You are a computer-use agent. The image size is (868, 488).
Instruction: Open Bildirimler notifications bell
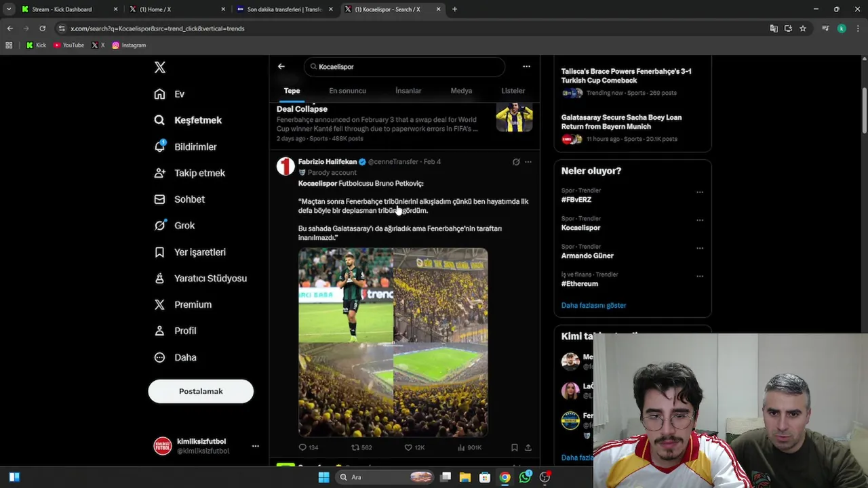185,146
